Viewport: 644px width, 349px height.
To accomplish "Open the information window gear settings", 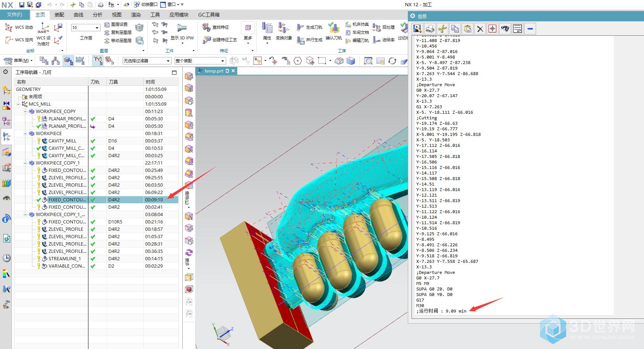I will 413,16.
